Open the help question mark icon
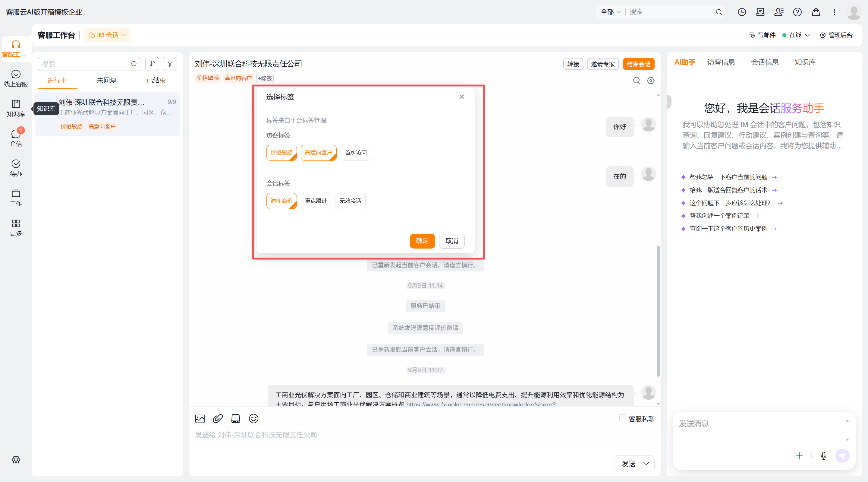Viewport: 868px width, 482px height. click(797, 12)
